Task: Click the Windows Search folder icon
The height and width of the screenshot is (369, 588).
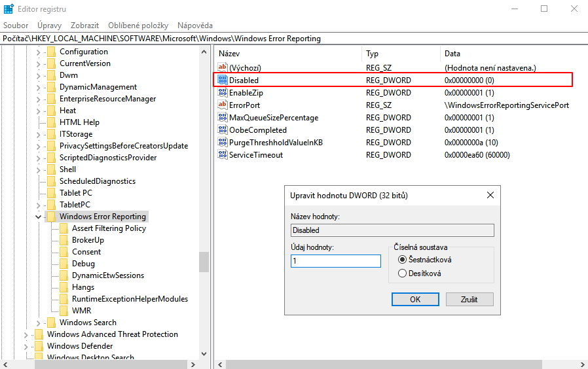Action: point(51,323)
